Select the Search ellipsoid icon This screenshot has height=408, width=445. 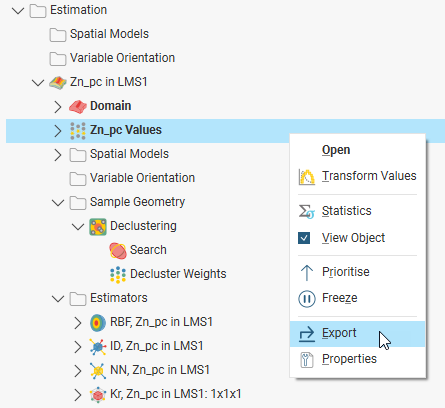coord(118,250)
